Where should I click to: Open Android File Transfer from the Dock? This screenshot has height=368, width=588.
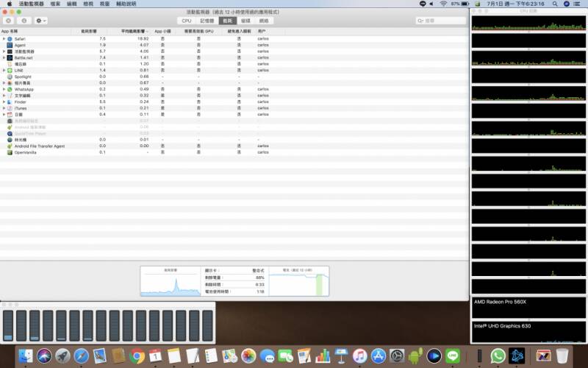click(415, 355)
